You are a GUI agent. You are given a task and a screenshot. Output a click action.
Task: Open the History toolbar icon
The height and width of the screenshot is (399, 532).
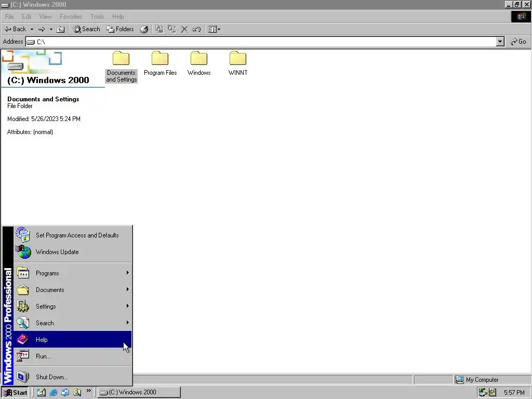[x=144, y=29]
